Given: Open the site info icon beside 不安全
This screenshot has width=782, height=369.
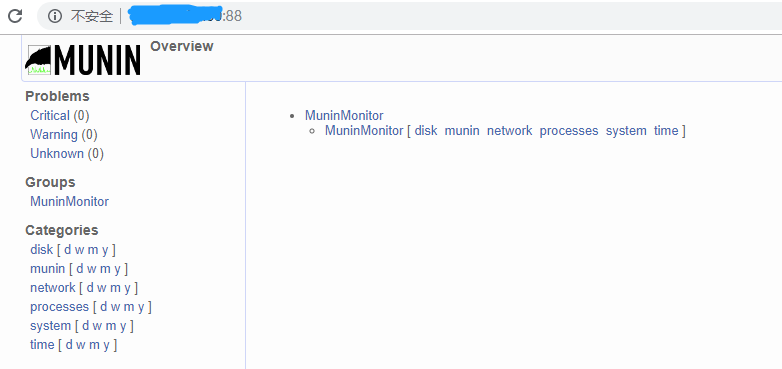Looking at the screenshot, I should [x=55, y=16].
